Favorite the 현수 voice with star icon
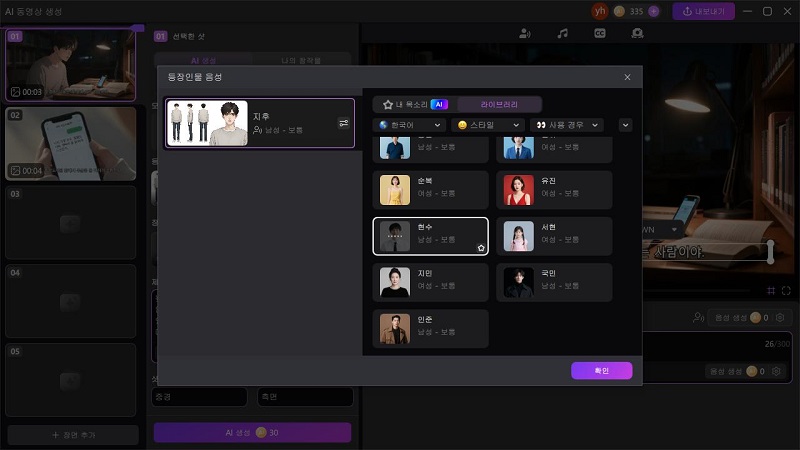The height and width of the screenshot is (450, 800). pos(481,248)
